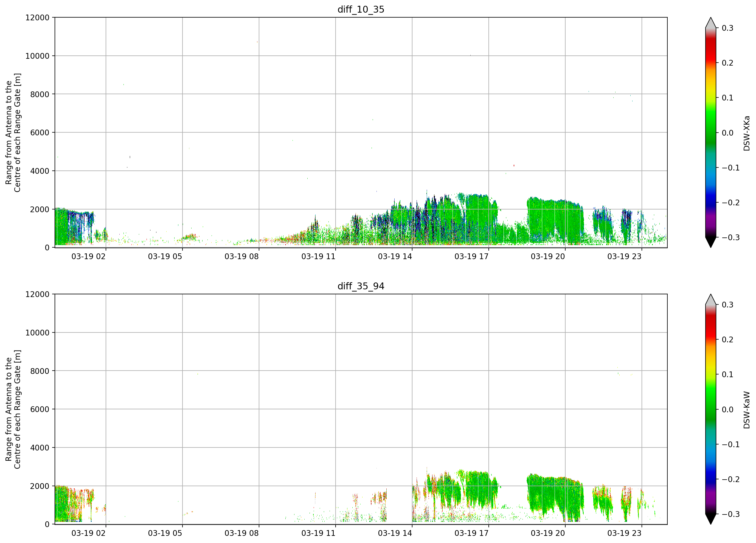Click the "8000" y-tick of diff_35_94 plot
The height and width of the screenshot is (543, 756).
pos(40,371)
